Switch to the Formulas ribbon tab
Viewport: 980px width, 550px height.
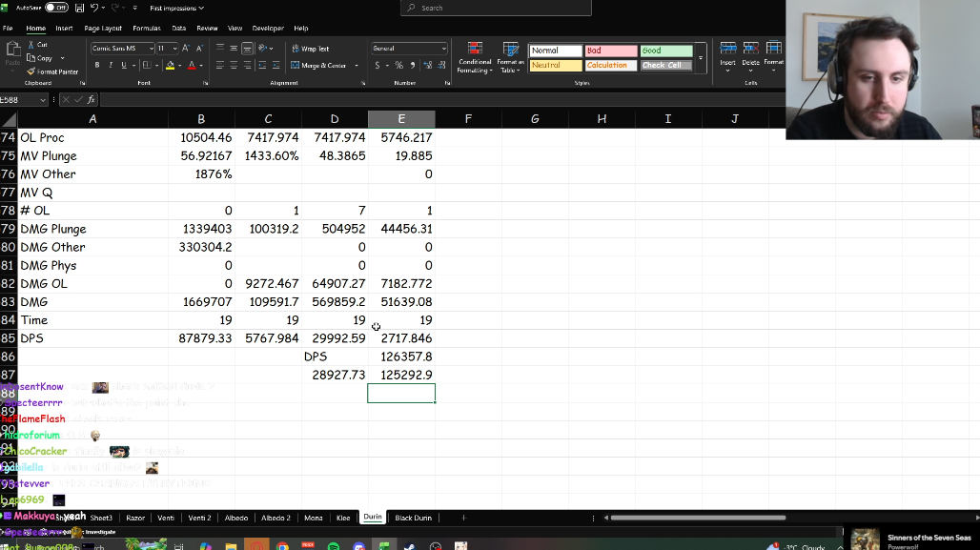(147, 29)
